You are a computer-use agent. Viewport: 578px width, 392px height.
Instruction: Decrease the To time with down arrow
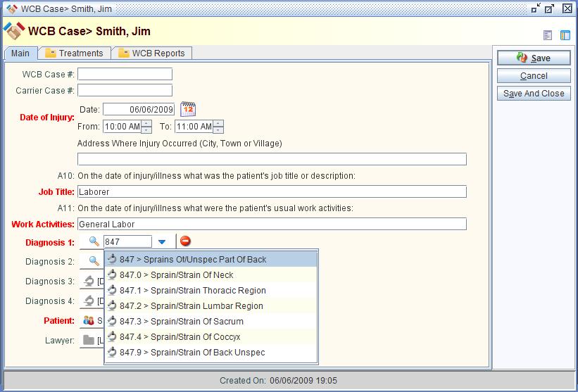coord(218,129)
